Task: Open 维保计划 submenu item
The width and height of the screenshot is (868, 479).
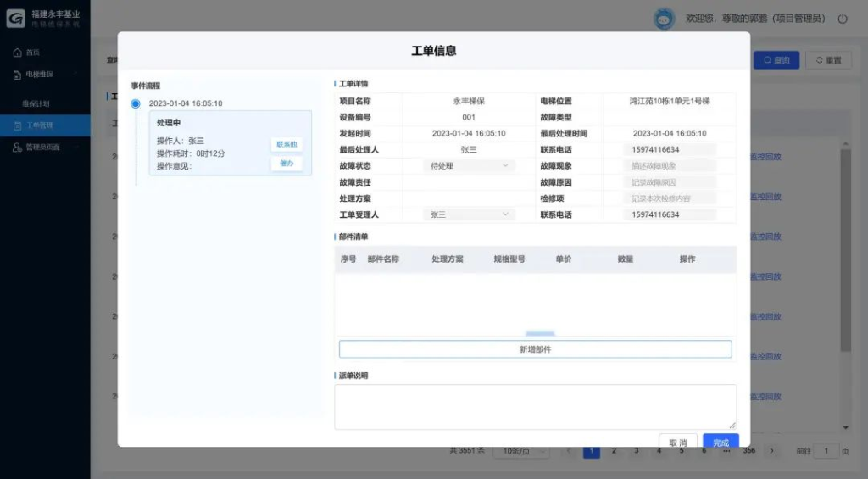Action: point(36,103)
